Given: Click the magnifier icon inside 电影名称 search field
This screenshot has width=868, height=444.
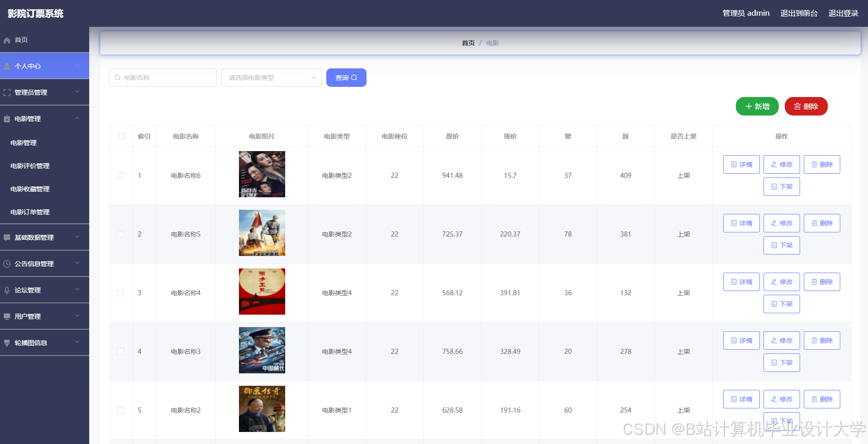Looking at the screenshot, I should point(117,78).
